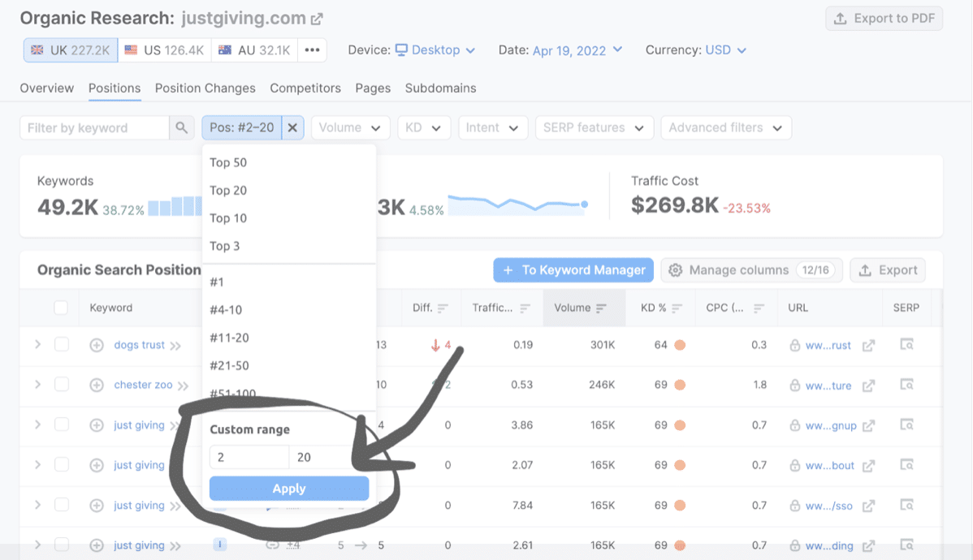973x560 pixels.
Task: View SERP snapshot for dogs trust row
Action: pos(906,344)
